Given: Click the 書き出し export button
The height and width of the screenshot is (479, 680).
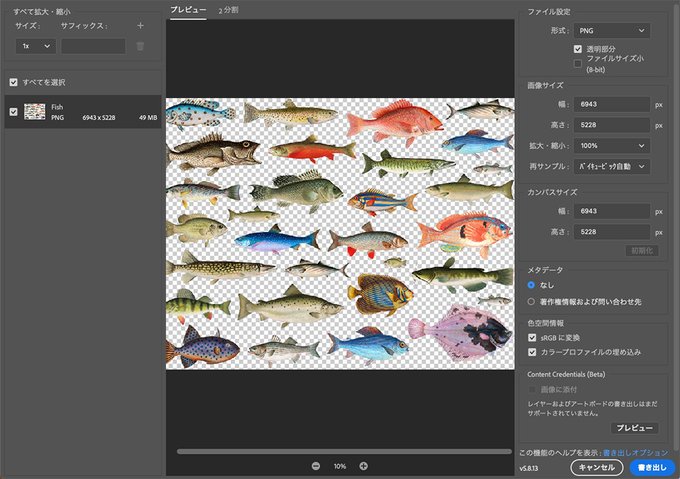Looking at the screenshot, I should click(652, 467).
